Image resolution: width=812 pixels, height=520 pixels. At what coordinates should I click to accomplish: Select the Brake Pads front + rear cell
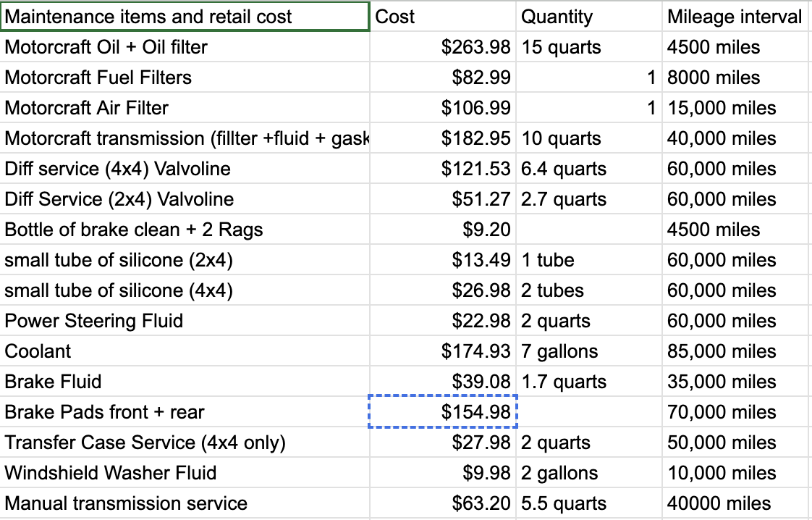point(185,412)
